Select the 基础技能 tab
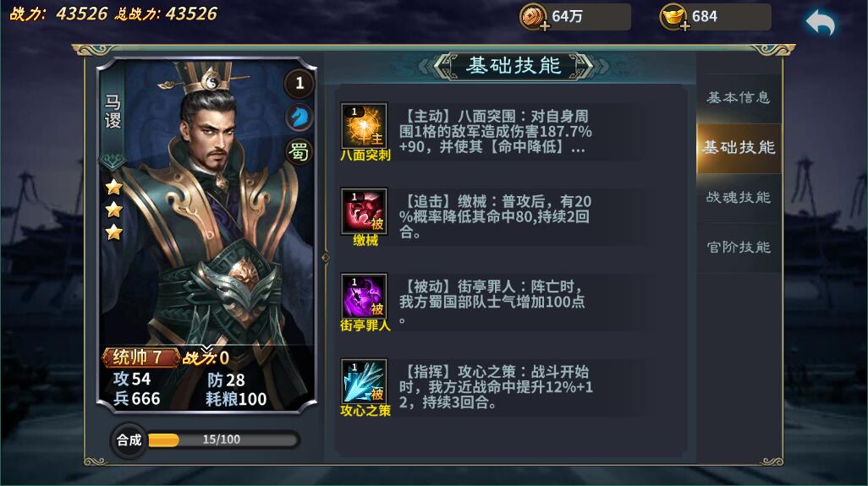Image resolution: width=868 pixels, height=486 pixels. coord(739,148)
